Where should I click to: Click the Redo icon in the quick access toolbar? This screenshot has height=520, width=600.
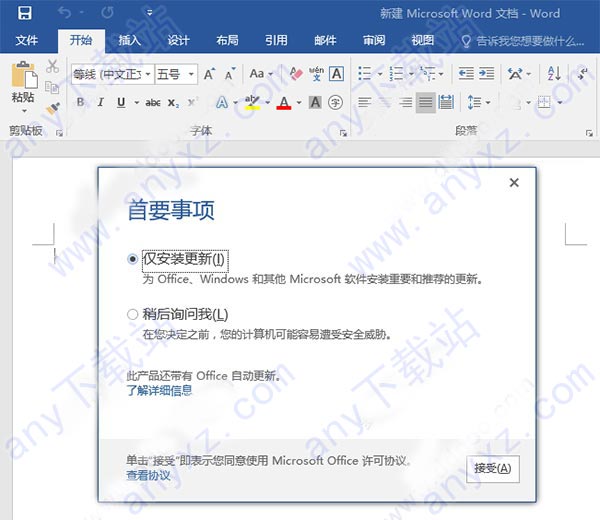pos(107,13)
